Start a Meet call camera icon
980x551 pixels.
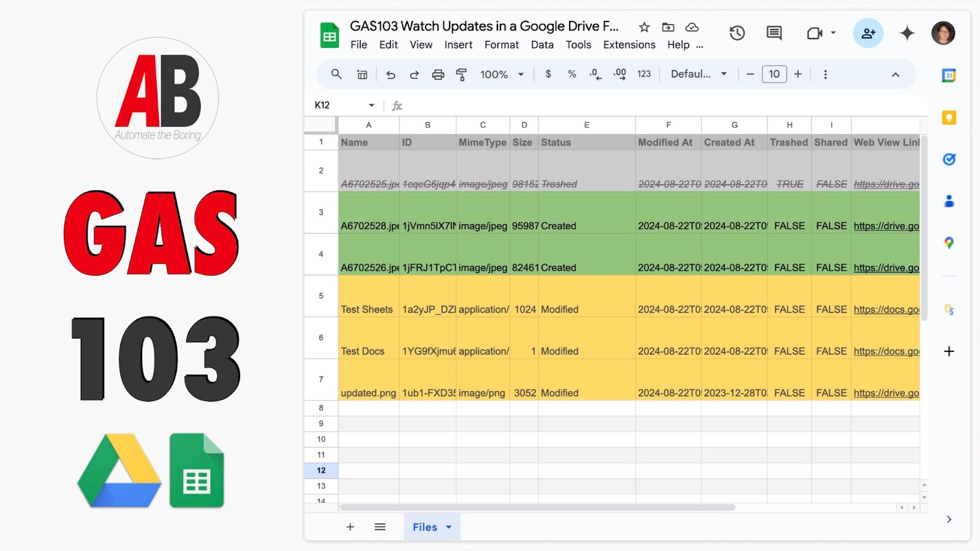click(815, 33)
